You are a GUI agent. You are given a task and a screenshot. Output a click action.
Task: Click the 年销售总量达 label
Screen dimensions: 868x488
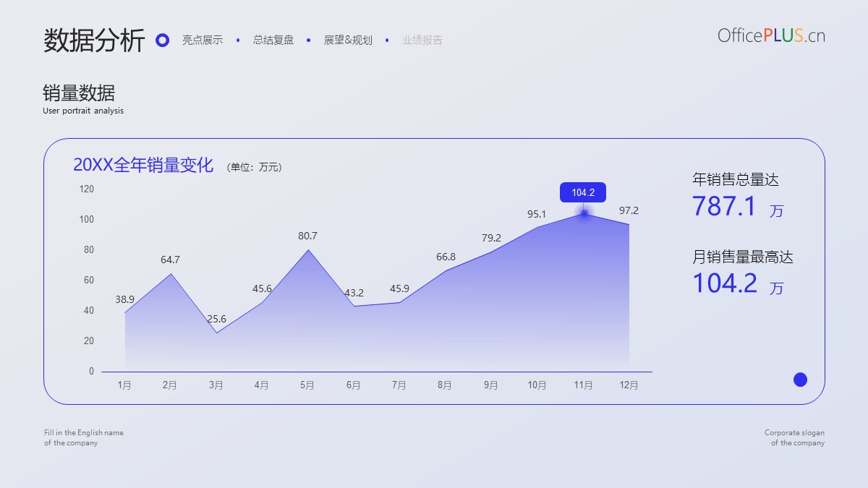pyautogui.click(x=736, y=179)
